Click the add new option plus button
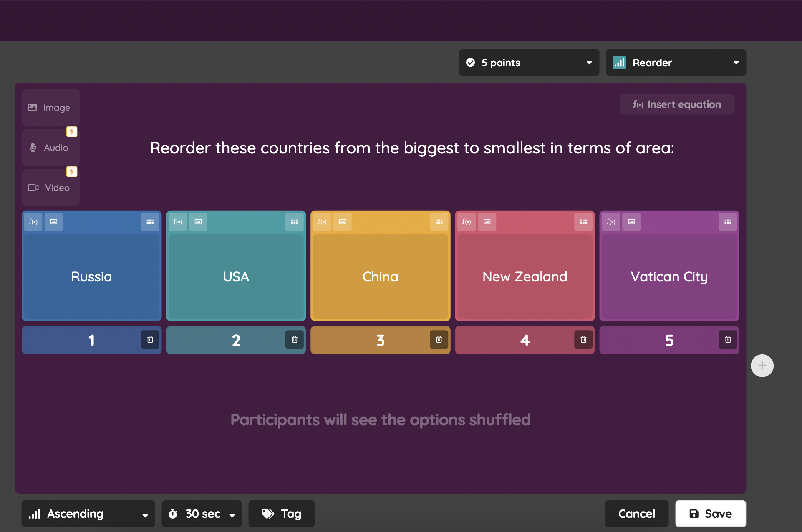The height and width of the screenshot is (532, 802). (x=763, y=365)
